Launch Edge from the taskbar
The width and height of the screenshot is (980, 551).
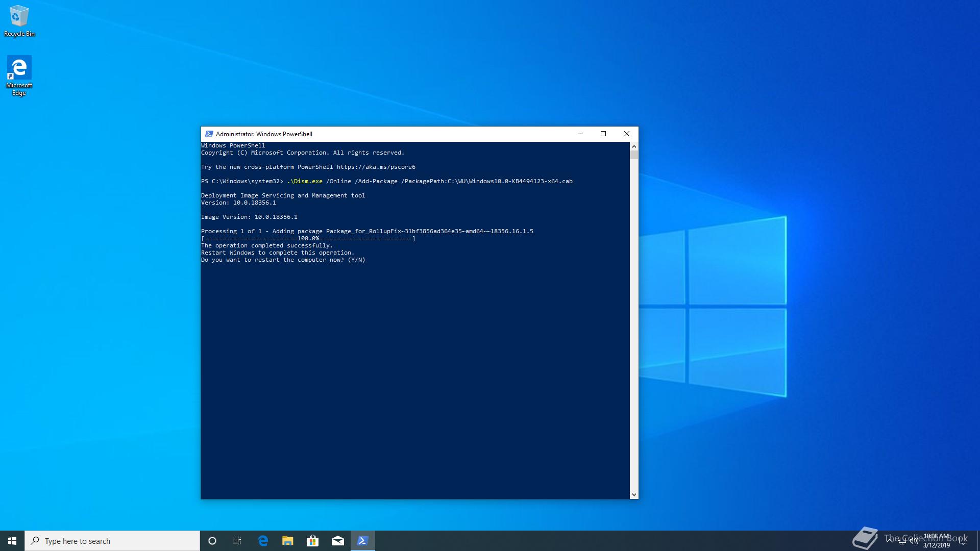tap(263, 541)
